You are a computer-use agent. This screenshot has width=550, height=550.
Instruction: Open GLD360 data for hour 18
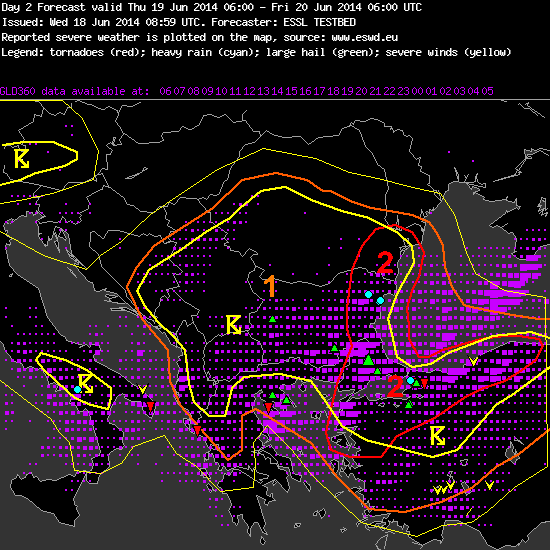point(333,91)
